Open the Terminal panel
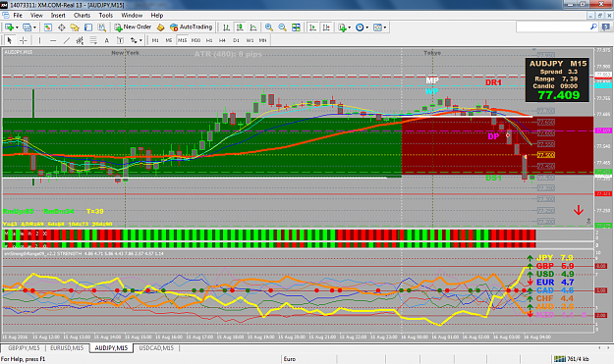The image size is (614, 364). click(88, 26)
